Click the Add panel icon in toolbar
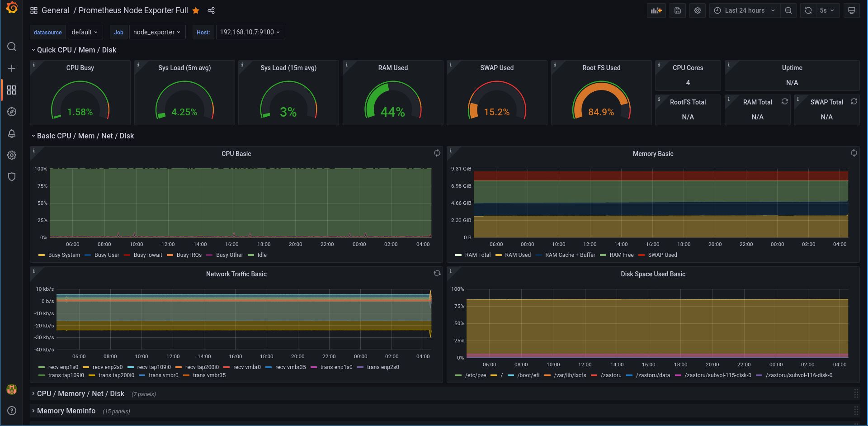The width and height of the screenshot is (868, 426). tap(656, 10)
